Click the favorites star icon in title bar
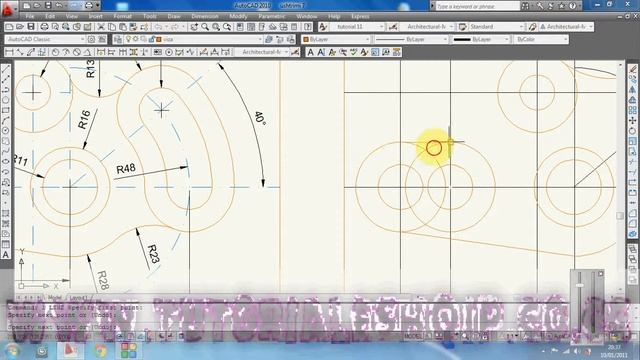Image resolution: width=640 pixels, height=360 pixels. tap(561, 6)
